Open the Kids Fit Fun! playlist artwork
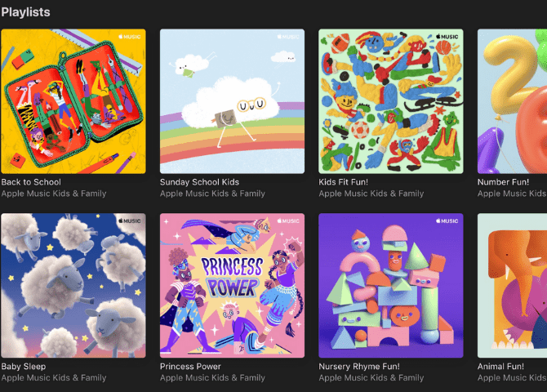Image resolution: width=547 pixels, height=392 pixels. click(391, 101)
